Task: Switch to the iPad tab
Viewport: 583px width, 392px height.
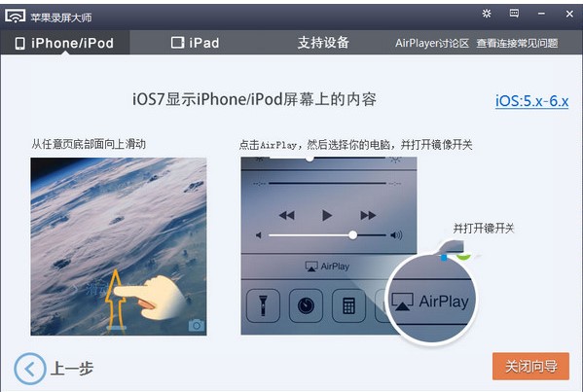Action: [x=195, y=43]
